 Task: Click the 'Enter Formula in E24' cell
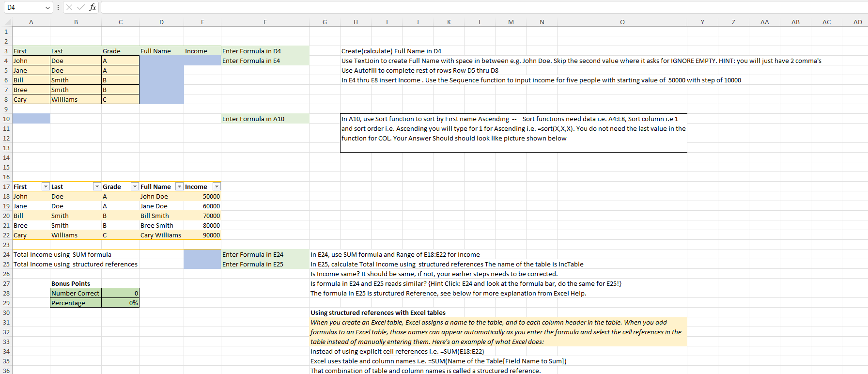[x=265, y=254]
